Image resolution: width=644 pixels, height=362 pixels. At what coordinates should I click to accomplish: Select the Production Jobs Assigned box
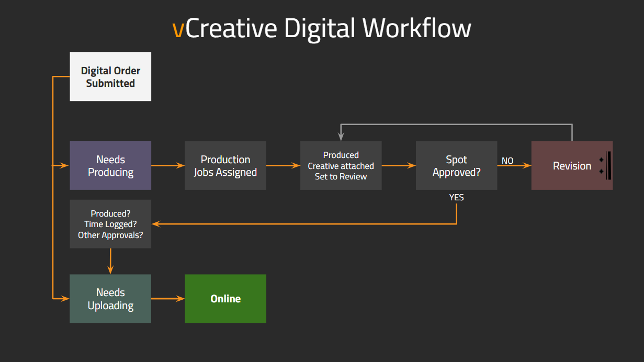pos(225,165)
